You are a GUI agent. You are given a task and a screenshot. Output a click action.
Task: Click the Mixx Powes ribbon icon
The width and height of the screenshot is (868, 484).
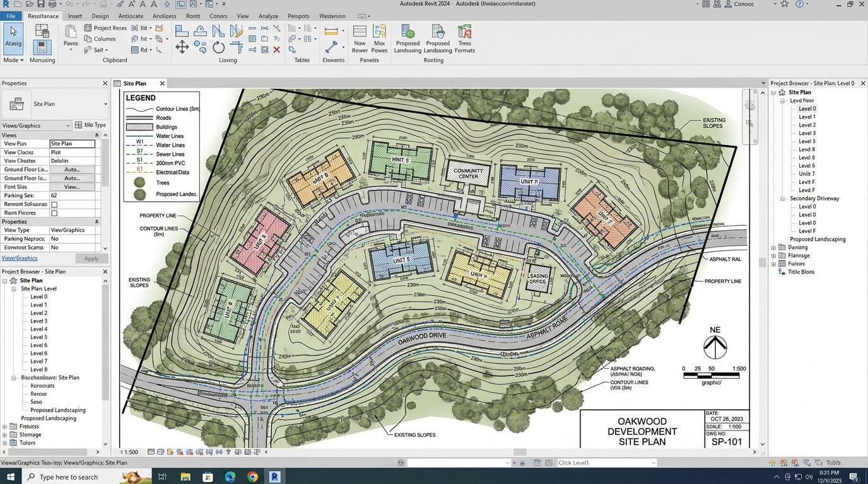pyautogui.click(x=379, y=39)
